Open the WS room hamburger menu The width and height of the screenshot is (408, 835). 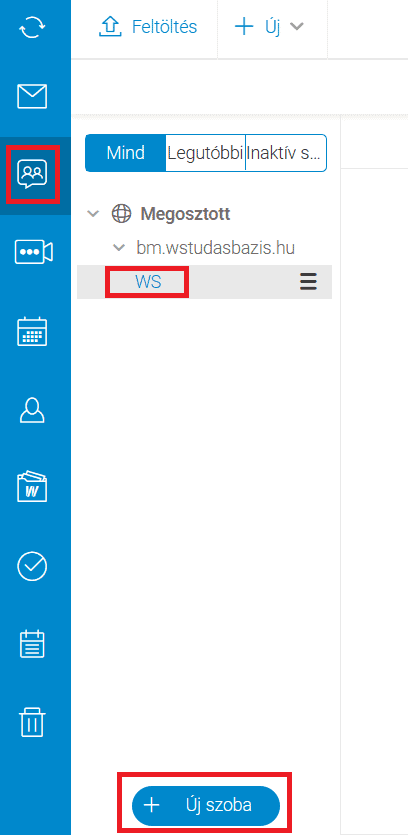pos(308,281)
